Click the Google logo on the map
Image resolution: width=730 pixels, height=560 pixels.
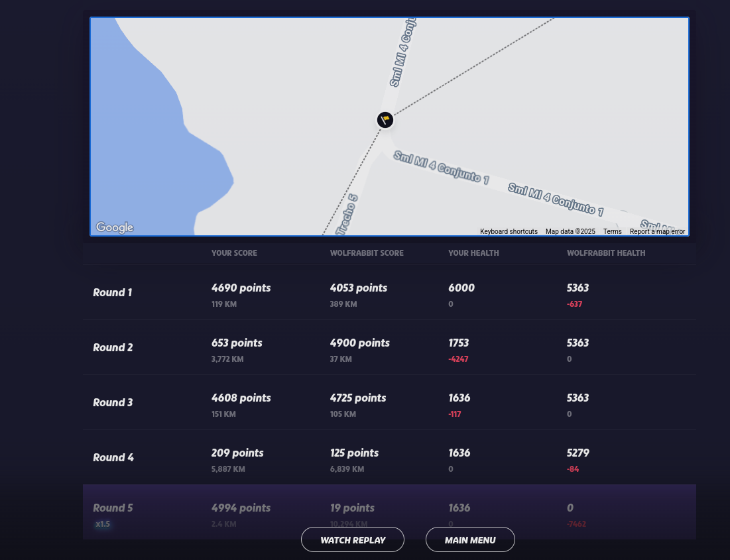coord(115,227)
